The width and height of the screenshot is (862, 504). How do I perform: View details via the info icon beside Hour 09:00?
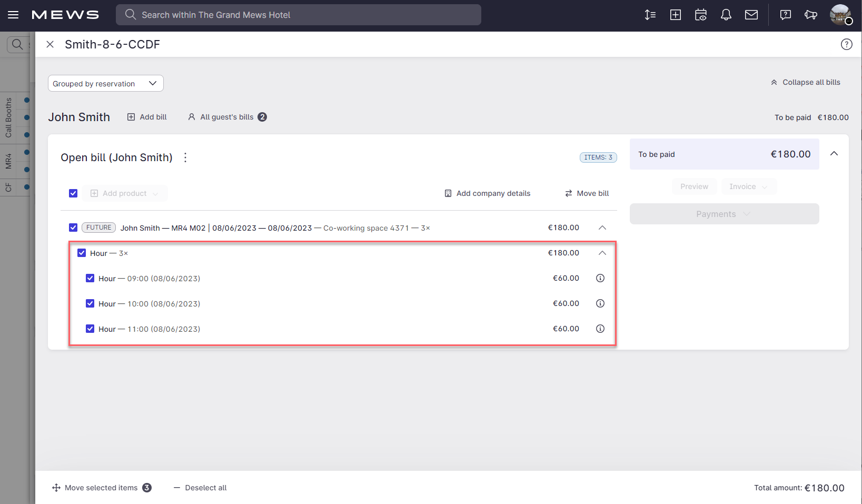click(x=600, y=278)
